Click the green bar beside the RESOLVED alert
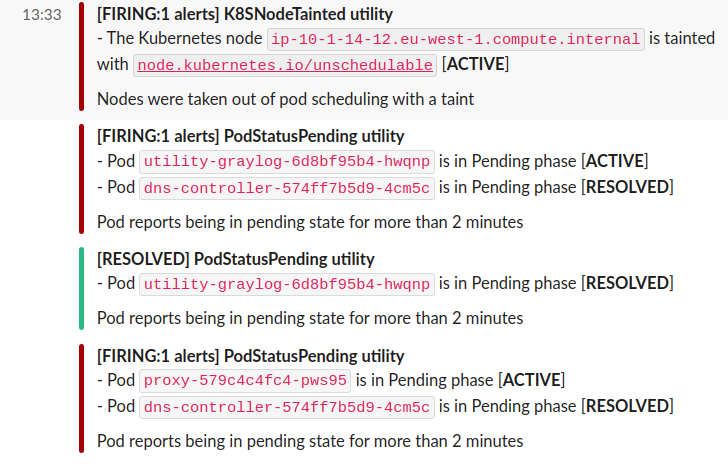 click(82, 288)
